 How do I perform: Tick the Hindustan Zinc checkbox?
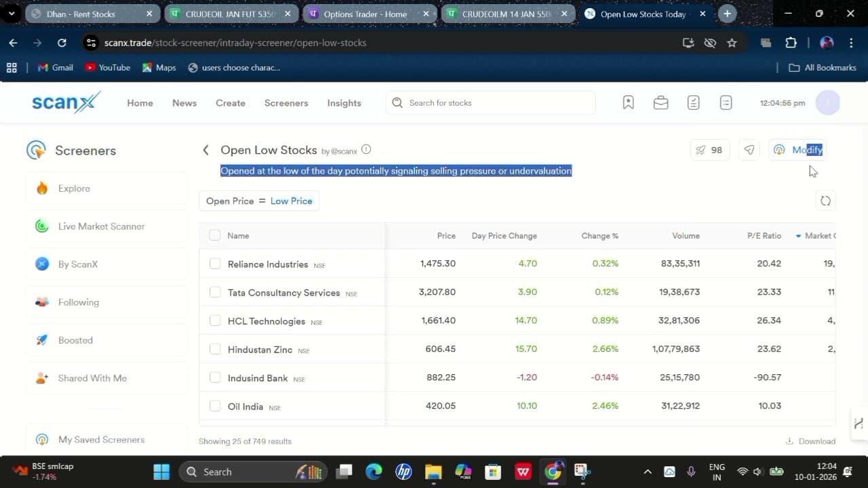click(215, 349)
